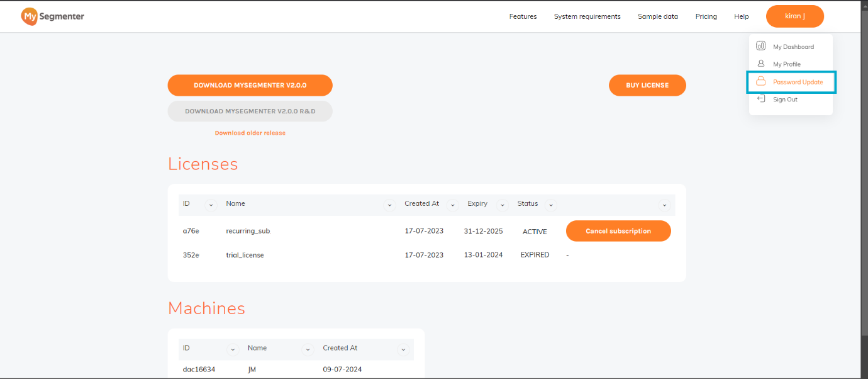Select Sample data in top navigation
Screen dimensions: 868x379
click(x=657, y=16)
